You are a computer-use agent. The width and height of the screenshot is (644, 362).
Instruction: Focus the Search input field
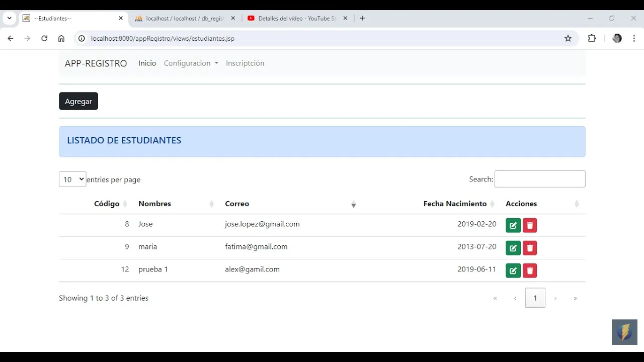[x=540, y=179]
